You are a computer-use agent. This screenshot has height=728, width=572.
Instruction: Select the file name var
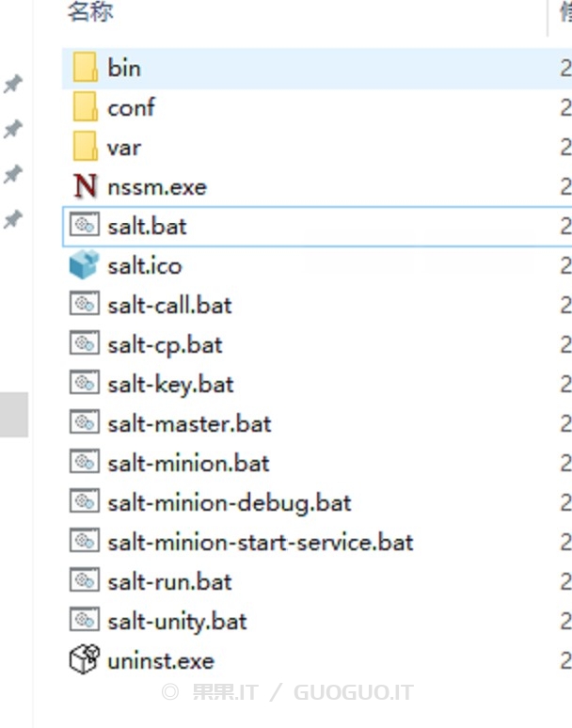123,148
